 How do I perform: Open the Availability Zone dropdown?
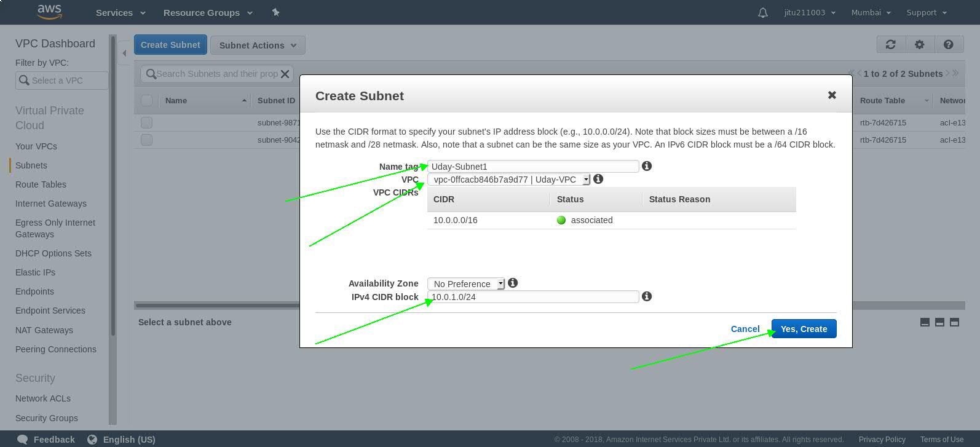(466, 283)
